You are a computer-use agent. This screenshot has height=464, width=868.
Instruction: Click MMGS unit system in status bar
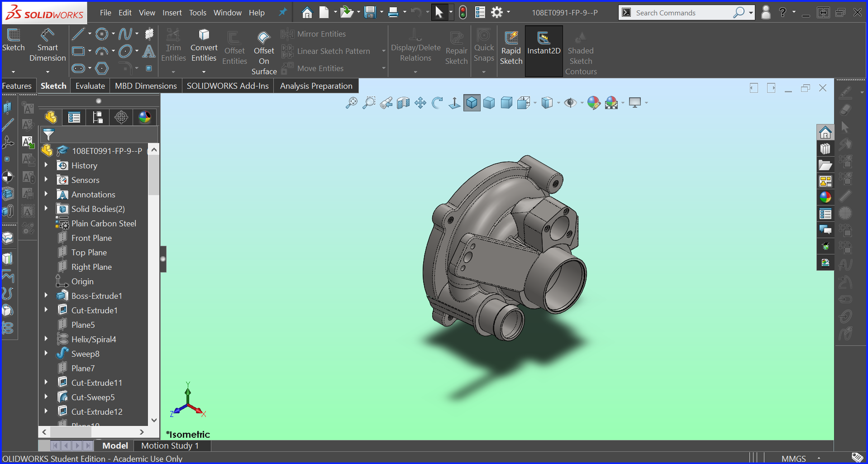pyautogui.click(x=793, y=459)
